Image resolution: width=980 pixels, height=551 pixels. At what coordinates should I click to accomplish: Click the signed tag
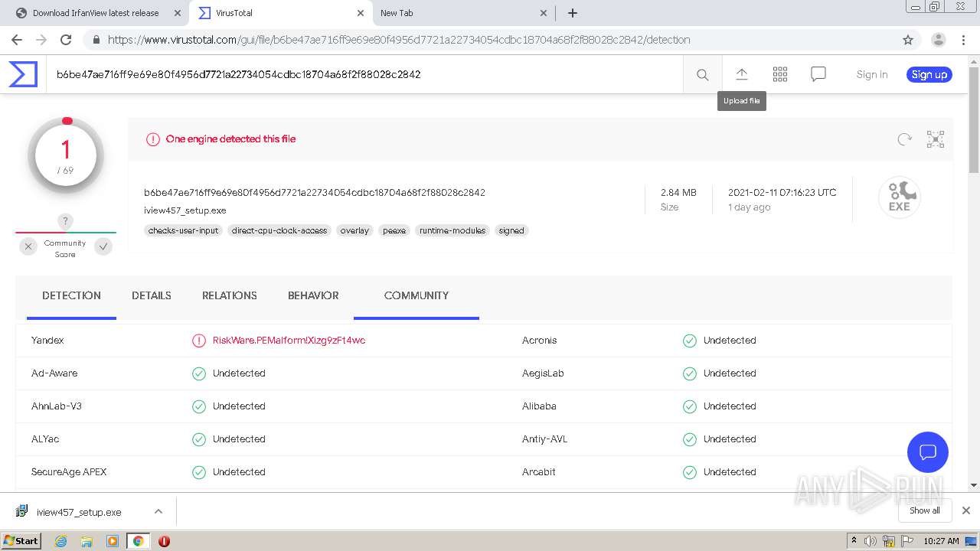[511, 230]
